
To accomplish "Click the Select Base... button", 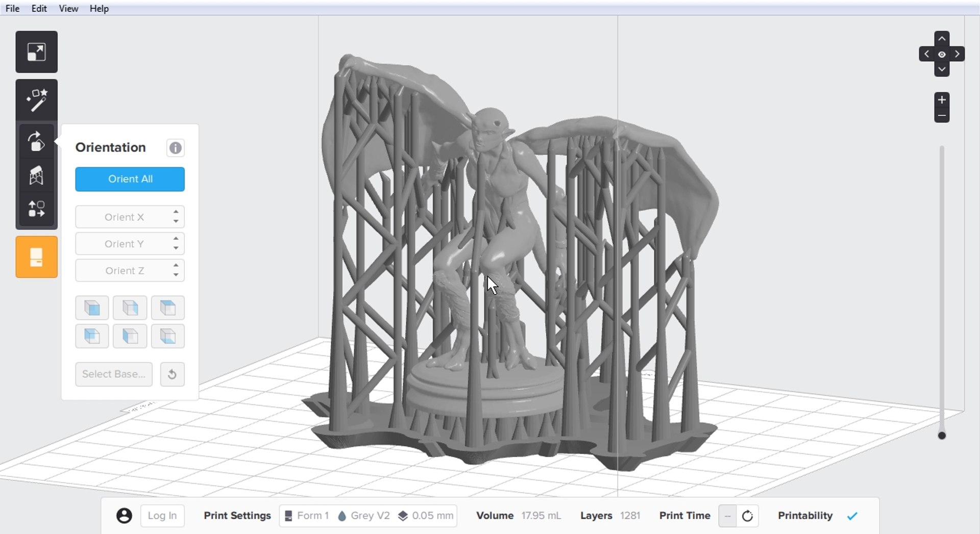I will tap(114, 374).
